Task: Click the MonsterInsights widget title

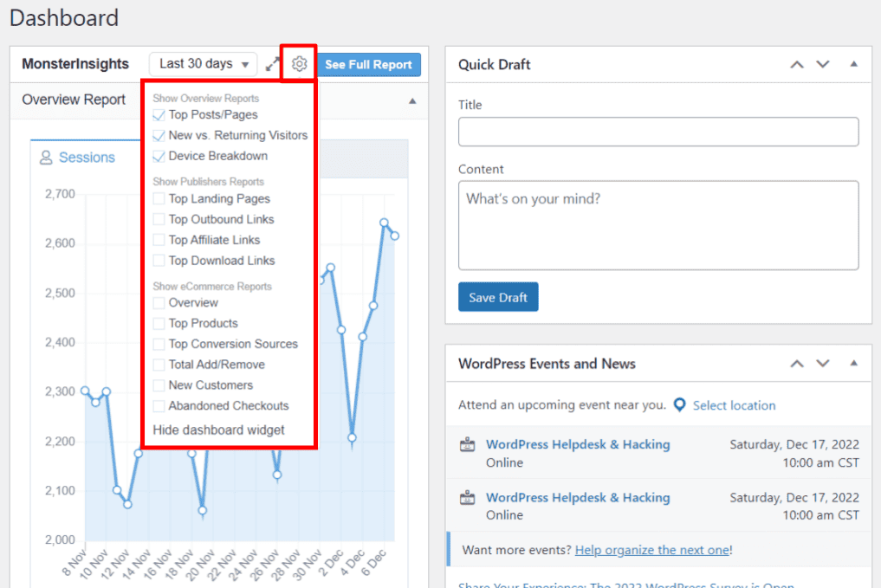Action: tap(75, 64)
